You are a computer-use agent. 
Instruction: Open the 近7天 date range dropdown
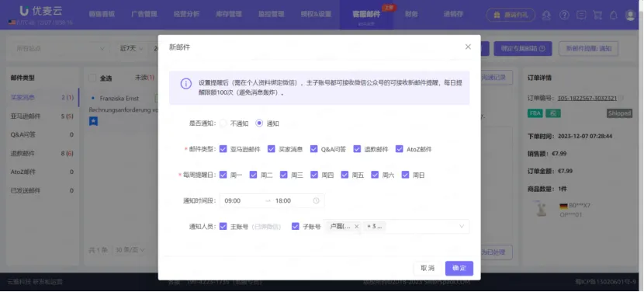[131, 48]
